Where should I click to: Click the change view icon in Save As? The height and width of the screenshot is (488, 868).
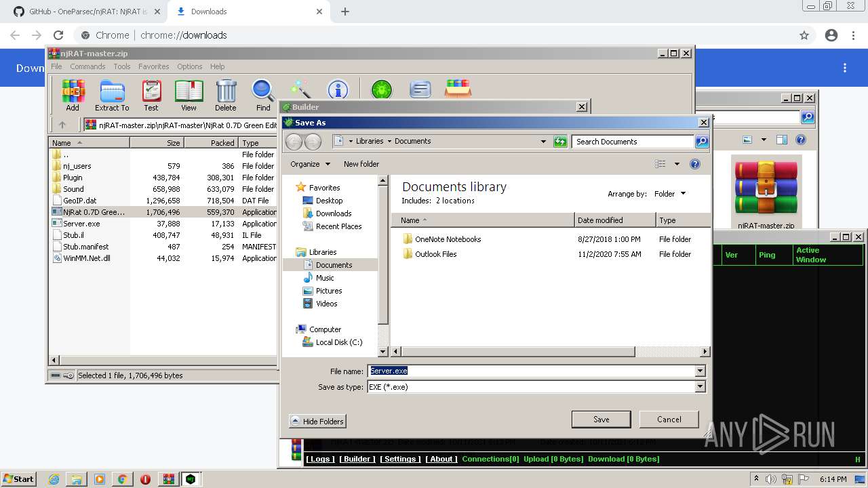[x=660, y=164]
